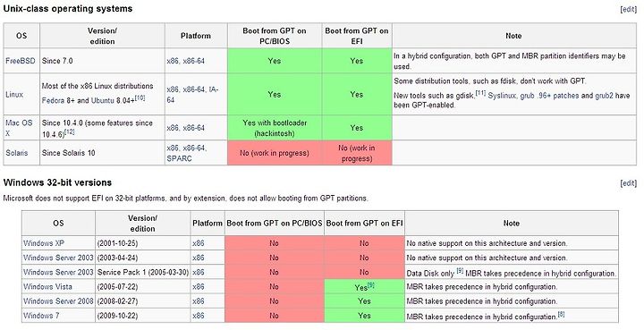The height and width of the screenshot is (330, 644).
Task: Open the Solaris article link
Action: tap(17, 153)
